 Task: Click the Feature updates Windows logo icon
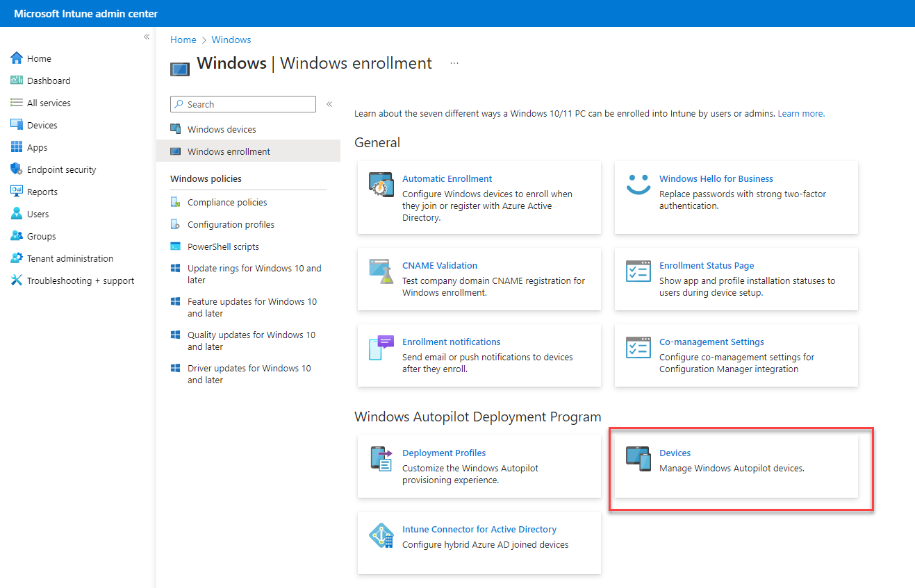pos(176,301)
